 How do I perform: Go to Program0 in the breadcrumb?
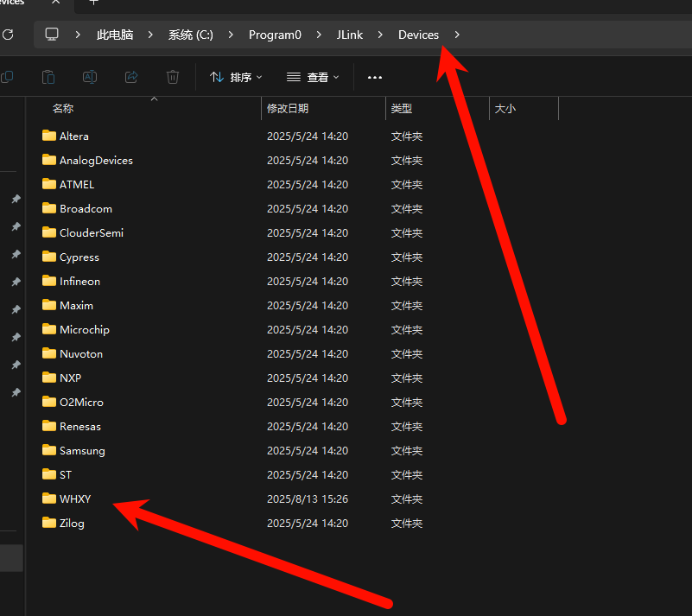click(x=275, y=35)
